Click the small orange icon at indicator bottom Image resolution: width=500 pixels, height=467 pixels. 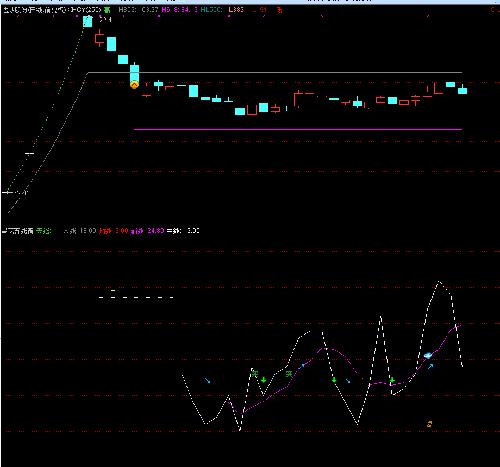point(429,424)
